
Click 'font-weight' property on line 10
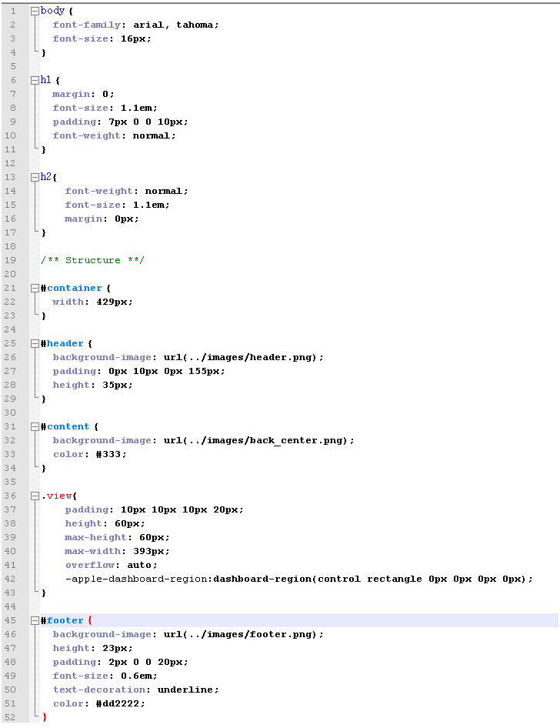click(x=87, y=135)
